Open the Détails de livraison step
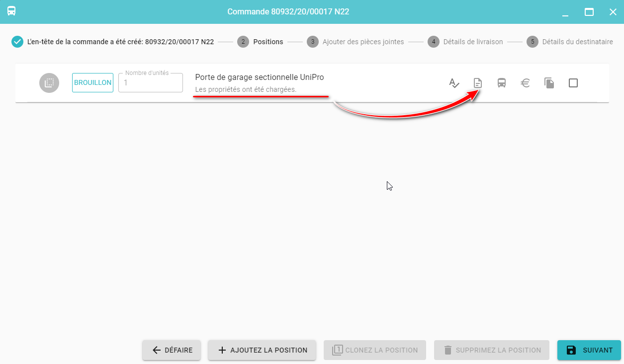The height and width of the screenshot is (364, 624). [x=465, y=42]
